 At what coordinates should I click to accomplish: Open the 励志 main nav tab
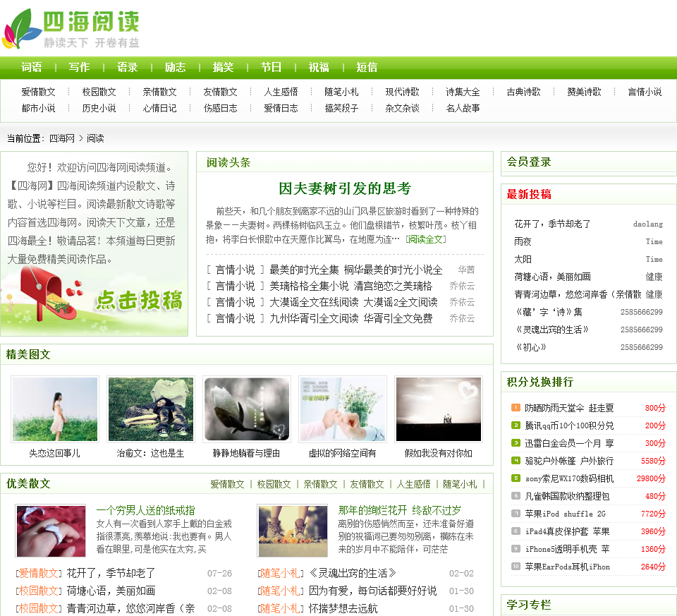coord(176,68)
